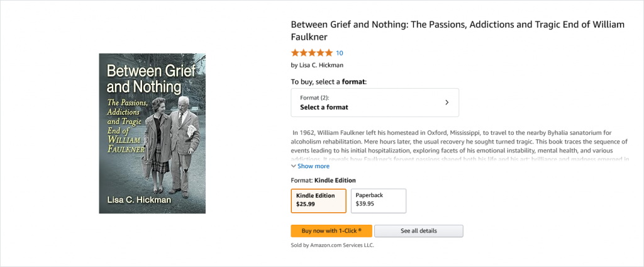Open the Select a format dropdown
The width and height of the screenshot is (644, 267).
click(x=374, y=103)
